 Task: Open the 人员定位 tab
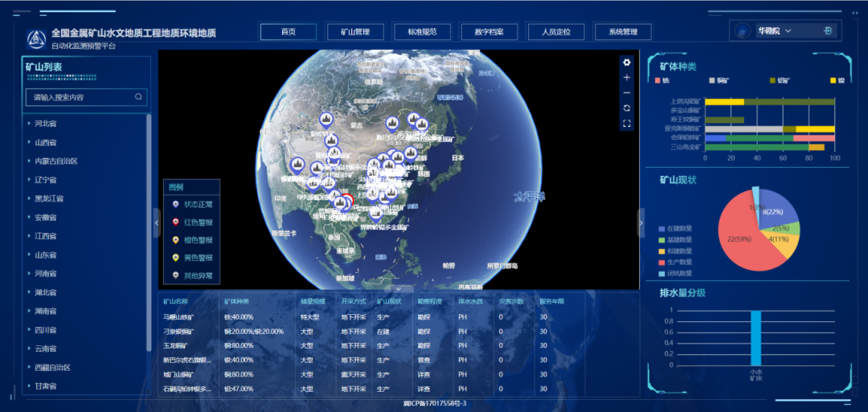pyautogui.click(x=556, y=31)
